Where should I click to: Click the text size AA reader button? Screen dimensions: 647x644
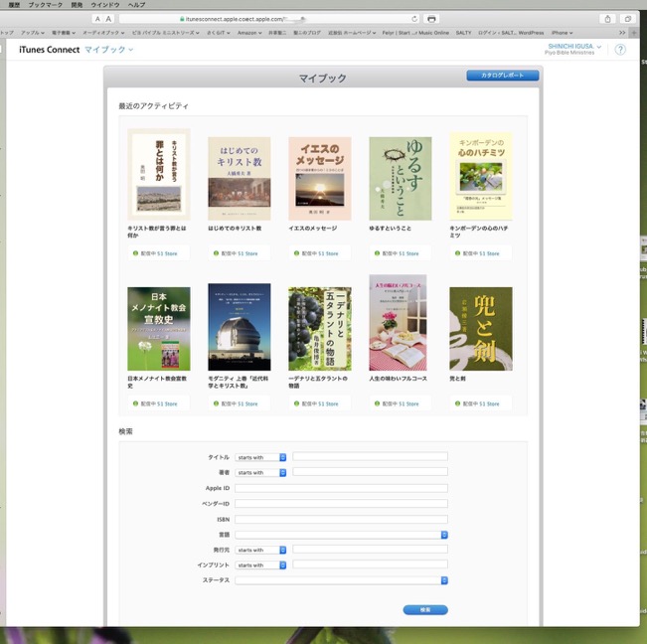[103, 19]
